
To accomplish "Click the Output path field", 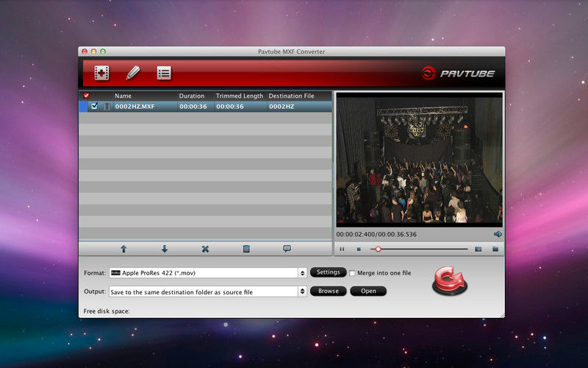I will pos(204,291).
